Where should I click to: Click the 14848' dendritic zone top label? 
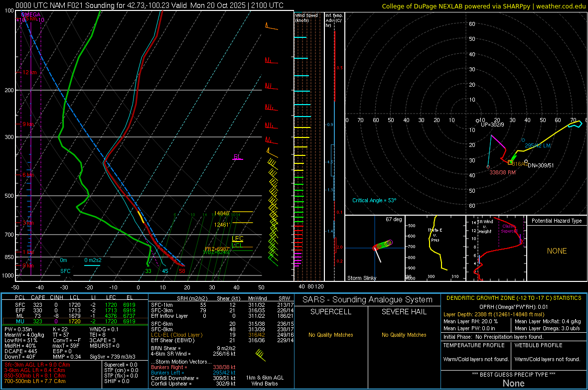222,213
